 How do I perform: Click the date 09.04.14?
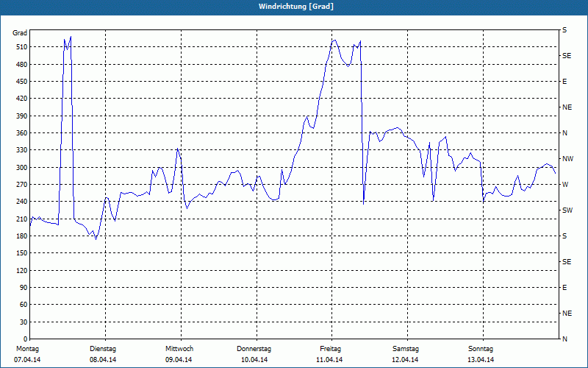tap(179, 360)
